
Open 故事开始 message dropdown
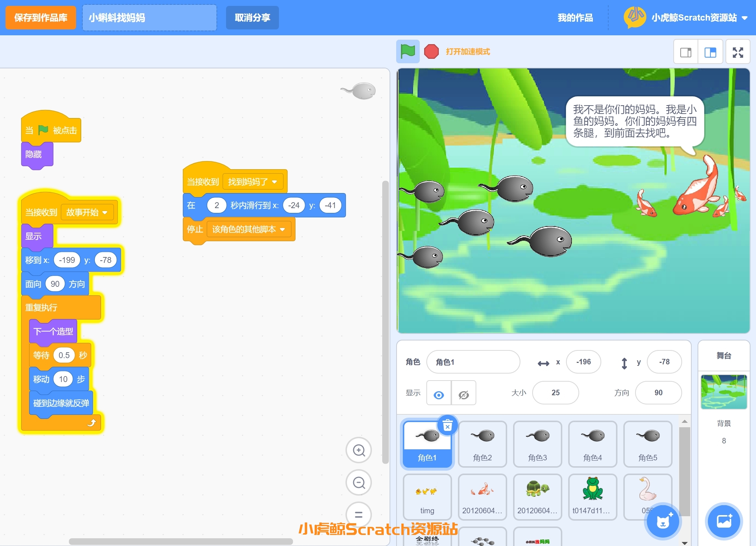pyautogui.click(x=105, y=212)
